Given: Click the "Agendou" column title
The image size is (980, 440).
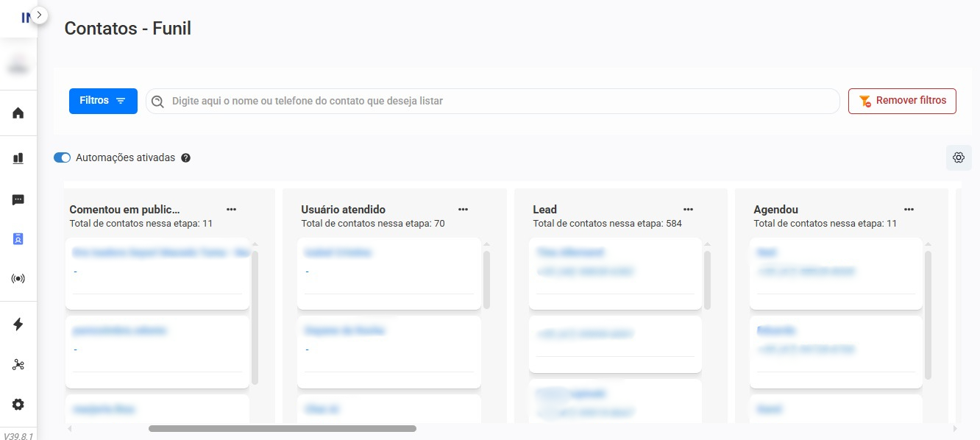Looking at the screenshot, I should [x=775, y=210].
